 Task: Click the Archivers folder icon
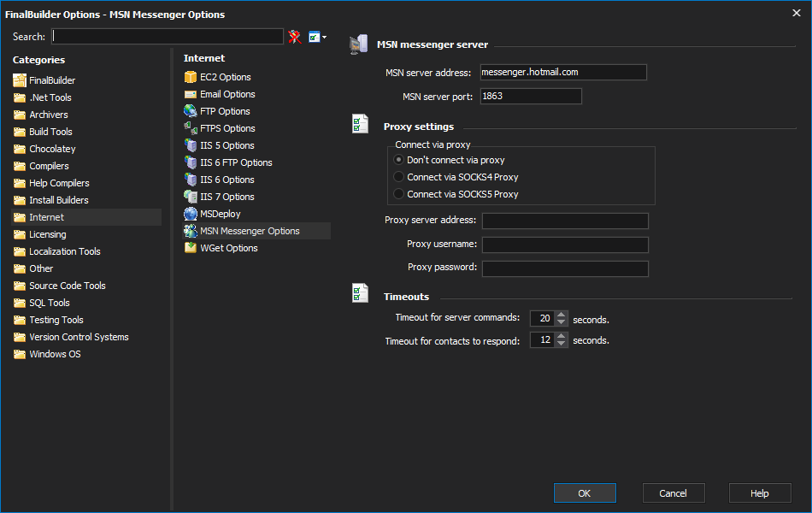(20, 115)
